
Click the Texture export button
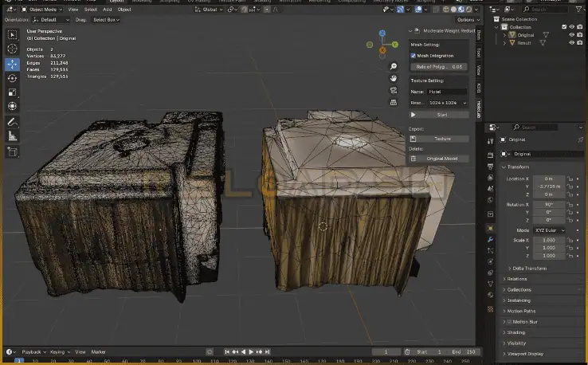coord(439,139)
